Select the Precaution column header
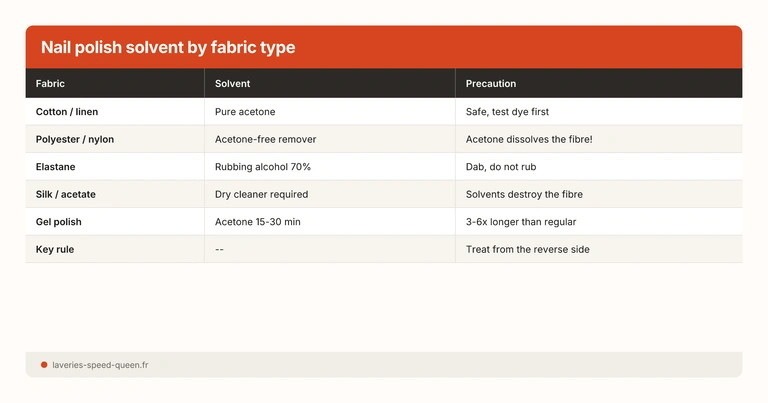This screenshot has height=403, width=768. (x=491, y=84)
